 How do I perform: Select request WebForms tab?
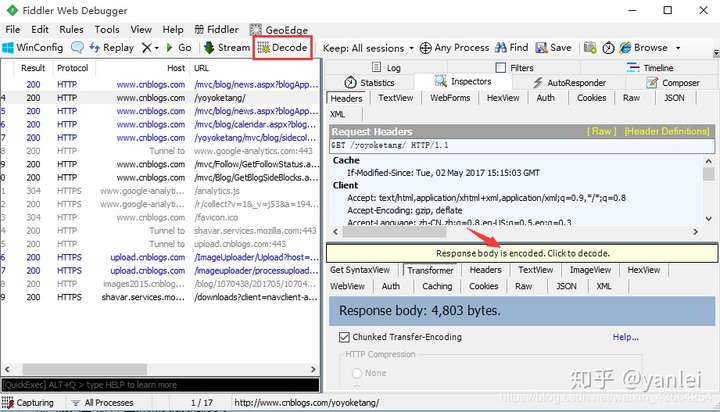click(x=450, y=98)
